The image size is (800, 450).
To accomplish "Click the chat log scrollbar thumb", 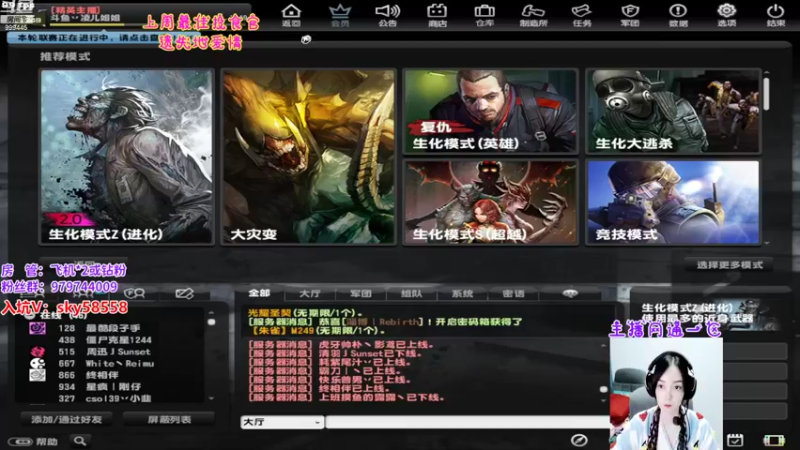I will [604, 389].
